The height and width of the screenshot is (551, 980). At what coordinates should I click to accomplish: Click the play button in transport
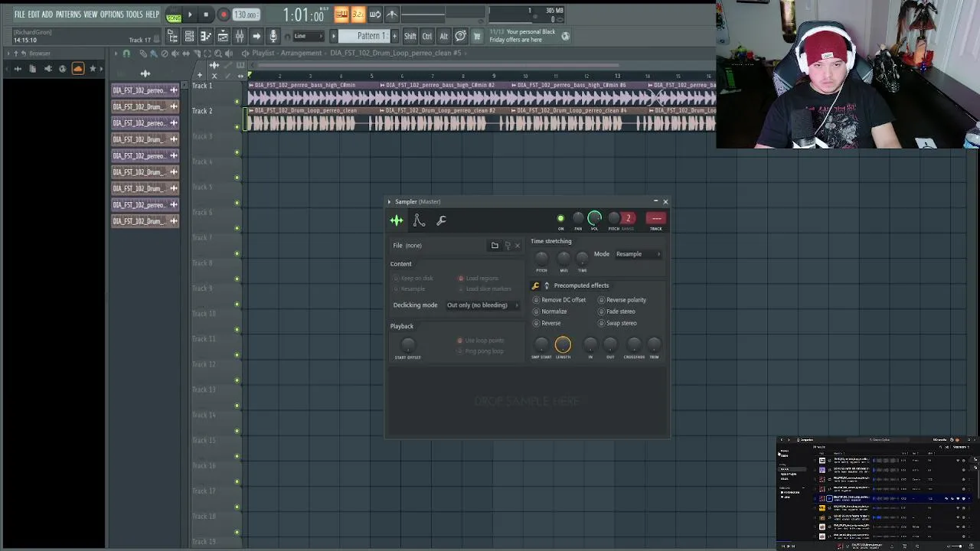190,15
